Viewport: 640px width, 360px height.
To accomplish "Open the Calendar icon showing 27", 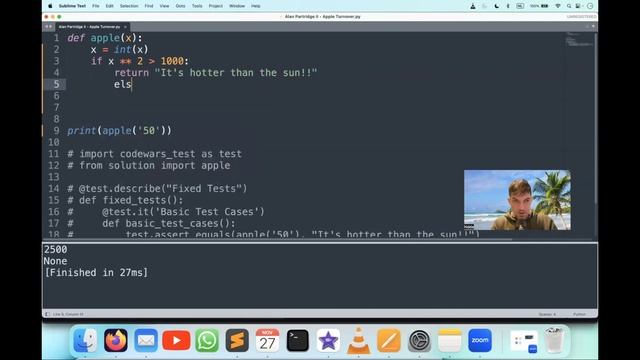I will point(267,340).
